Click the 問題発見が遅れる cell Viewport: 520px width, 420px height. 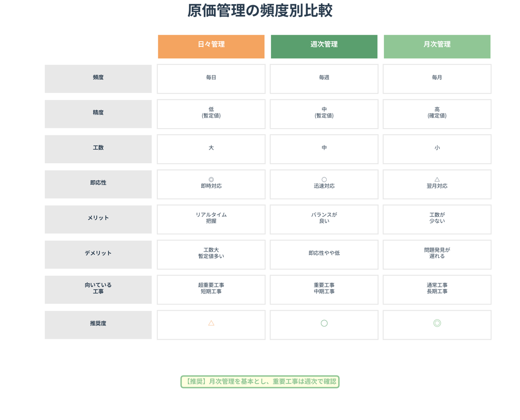437,255
